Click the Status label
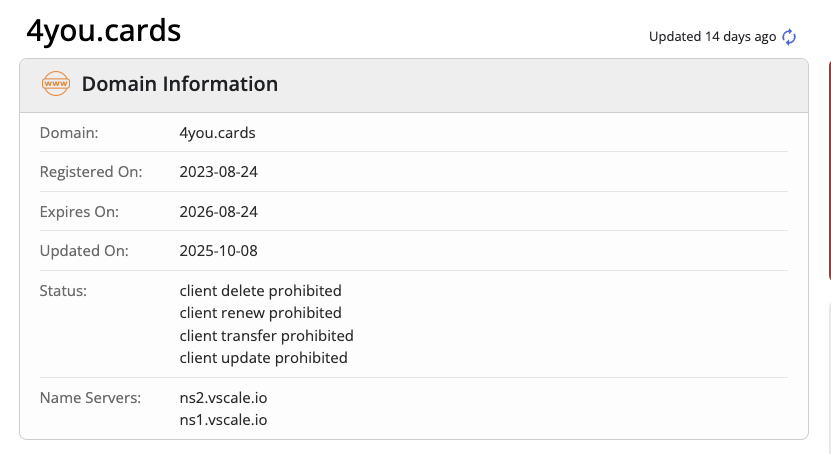The width and height of the screenshot is (831, 454). (x=63, y=291)
